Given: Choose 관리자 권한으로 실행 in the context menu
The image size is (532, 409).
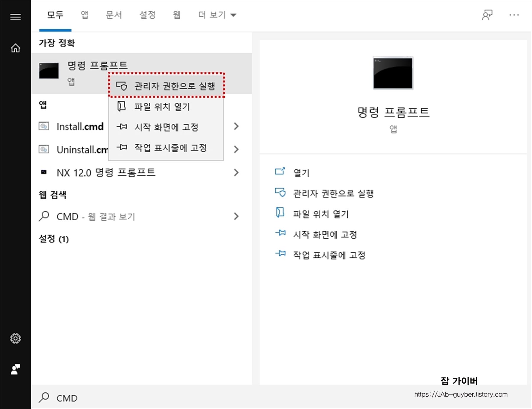Looking at the screenshot, I should [x=166, y=86].
